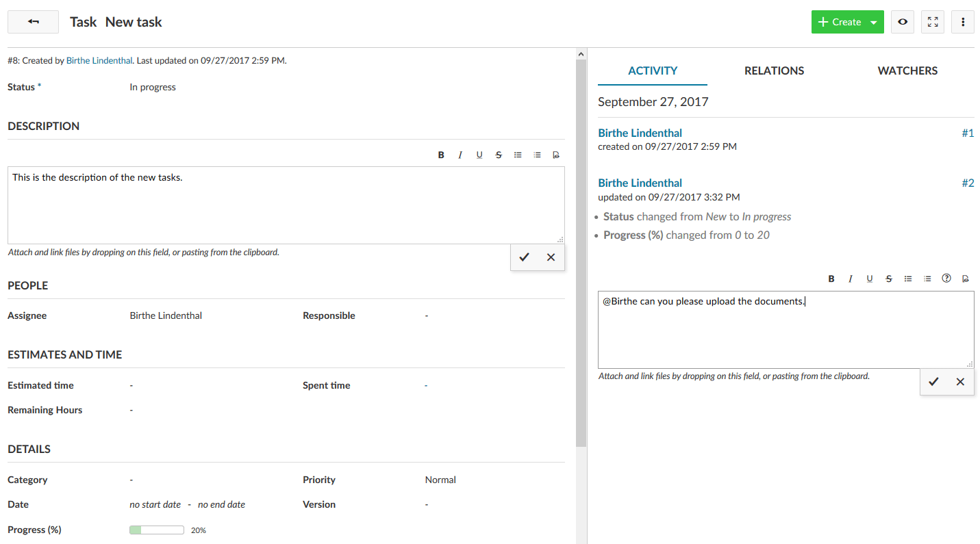Click the back arrow button
This screenshot has height=544, width=980.
(33, 22)
